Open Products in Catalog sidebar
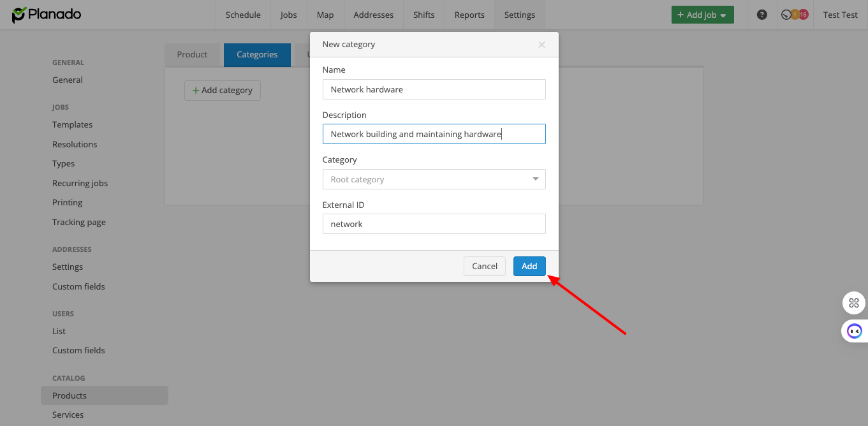This screenshot has height=426, width=868. click(x=105, y=395)
